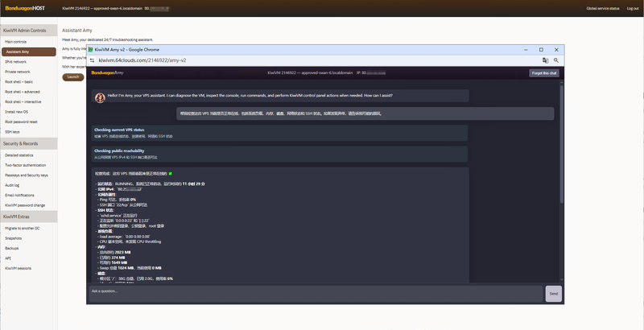Open Root shell – basic
Image resolution: width=644 pixels, height=330 pixels.
[19, 81]
